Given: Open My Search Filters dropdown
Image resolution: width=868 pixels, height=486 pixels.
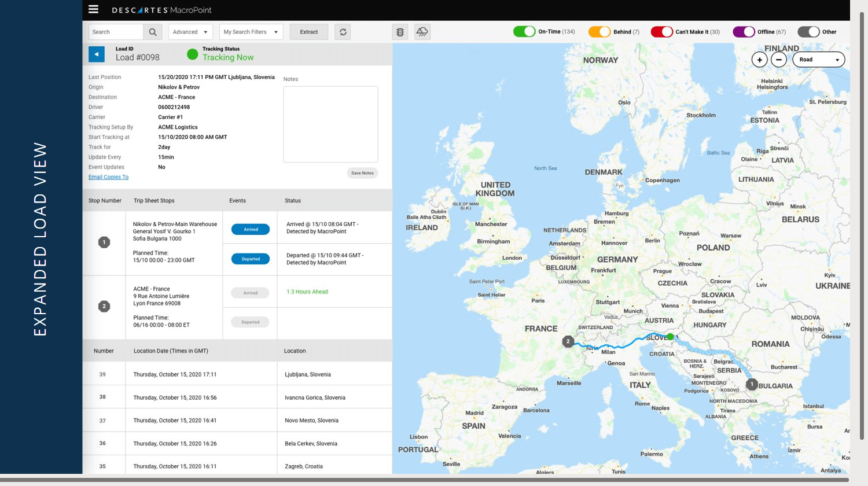Looking at the screenshot, I should click(251, 32).
